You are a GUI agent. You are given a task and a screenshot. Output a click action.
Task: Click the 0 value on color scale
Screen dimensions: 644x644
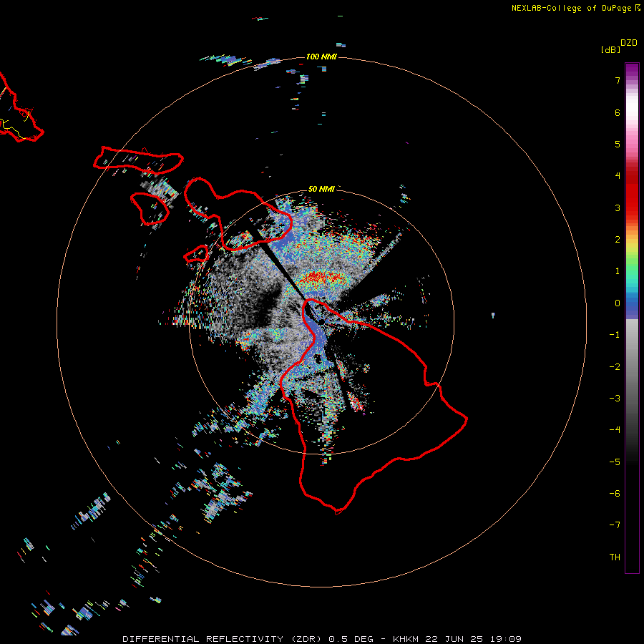pos(618,303)
